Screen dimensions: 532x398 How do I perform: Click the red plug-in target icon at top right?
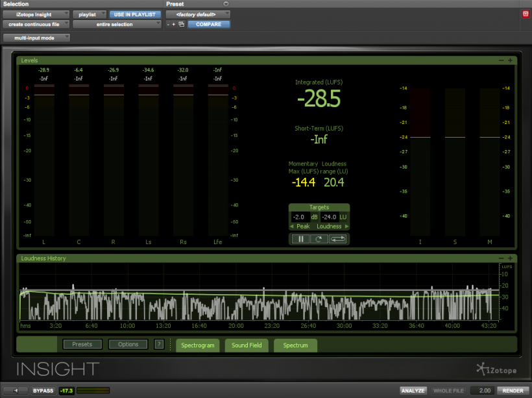[525, 14]
